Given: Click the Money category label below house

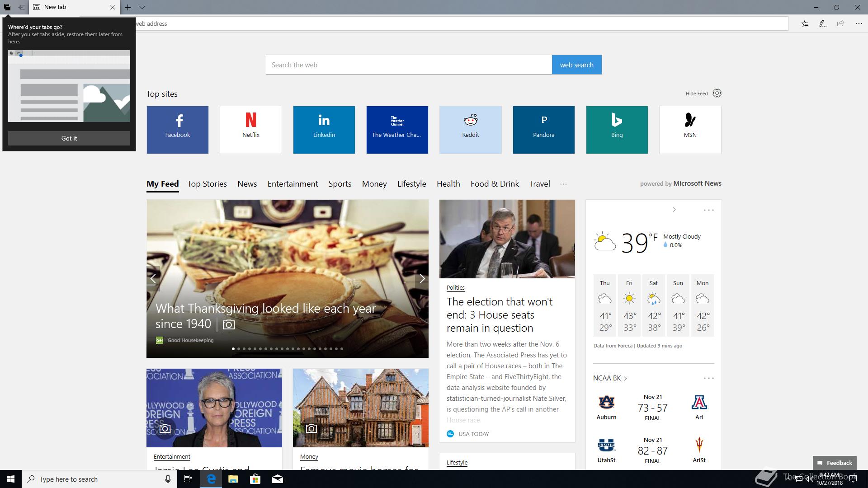Looking at the screenshot, I should pos(309,457).
